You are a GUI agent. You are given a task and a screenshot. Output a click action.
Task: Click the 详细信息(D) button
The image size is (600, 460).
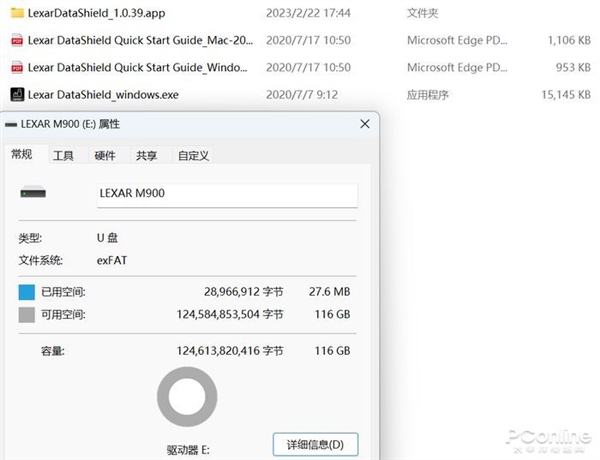point(316,444)
